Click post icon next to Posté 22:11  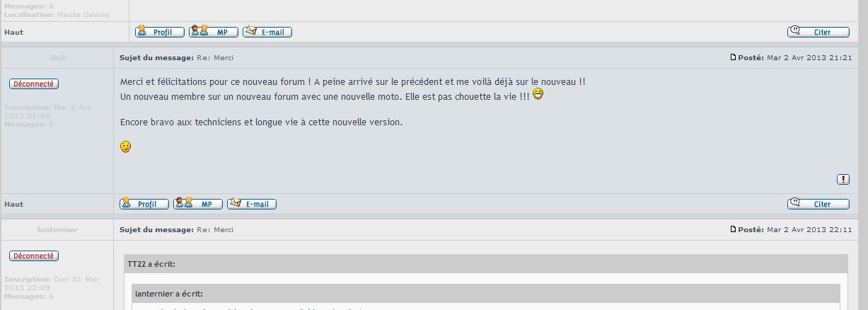tap(734, 229)
